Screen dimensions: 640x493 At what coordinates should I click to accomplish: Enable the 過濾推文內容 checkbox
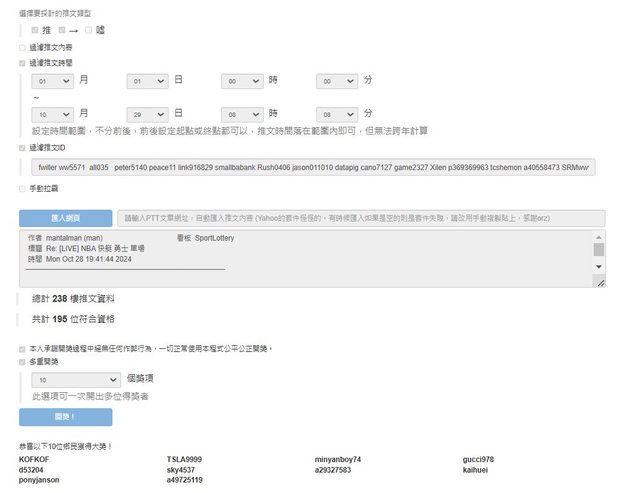tap(23, 47)
